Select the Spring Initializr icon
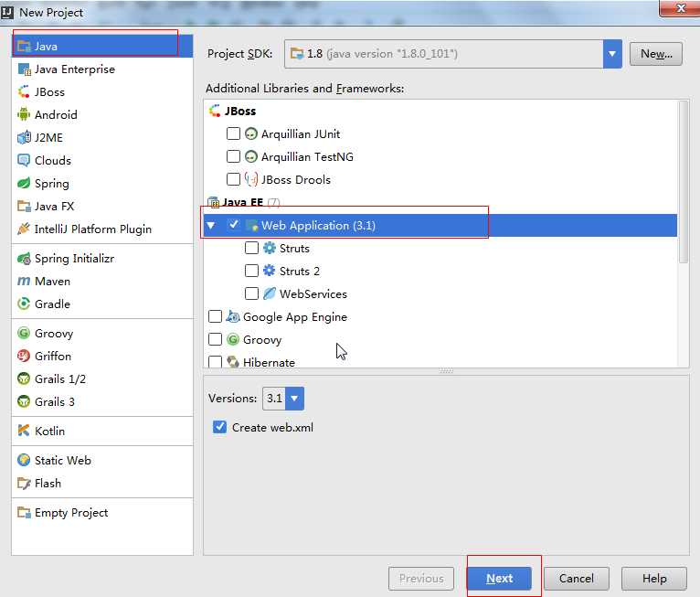 [24, 259]
